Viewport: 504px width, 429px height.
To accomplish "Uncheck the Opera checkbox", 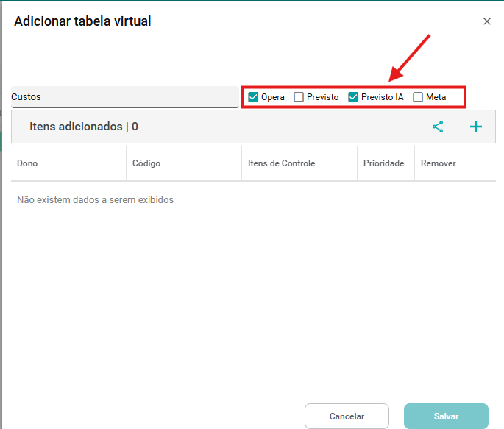I will [253, 97].
